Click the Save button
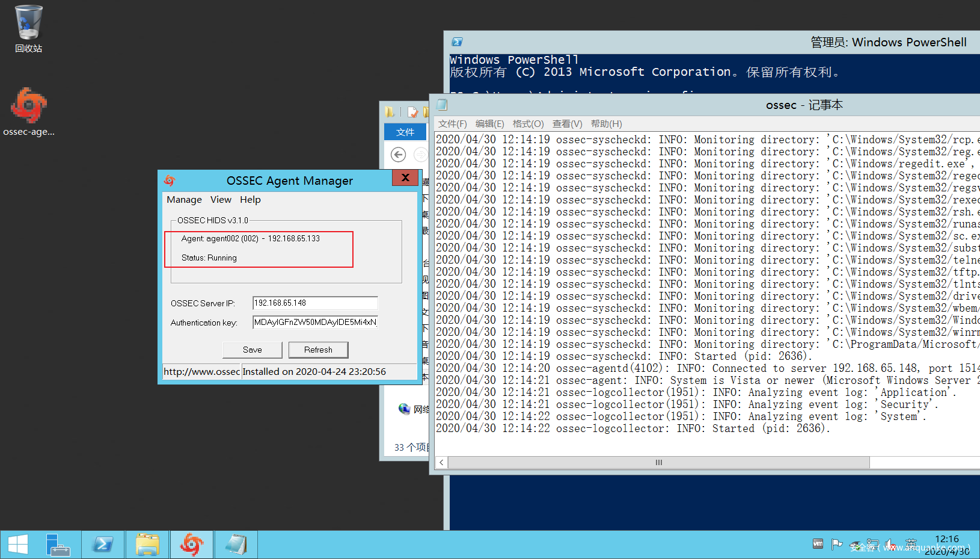Screen dimensions: 980x559 click(253, 350)
